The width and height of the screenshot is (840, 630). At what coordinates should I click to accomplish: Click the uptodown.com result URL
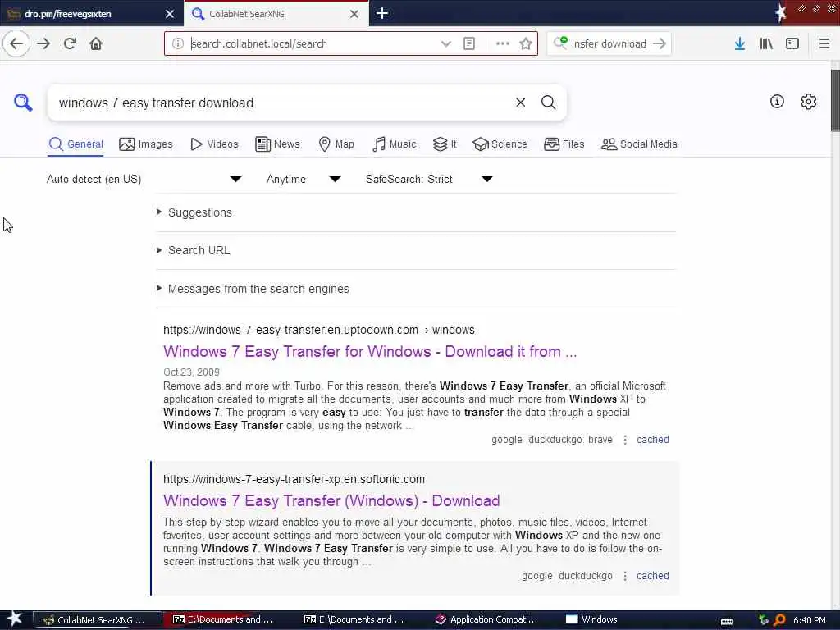(319, 330)
